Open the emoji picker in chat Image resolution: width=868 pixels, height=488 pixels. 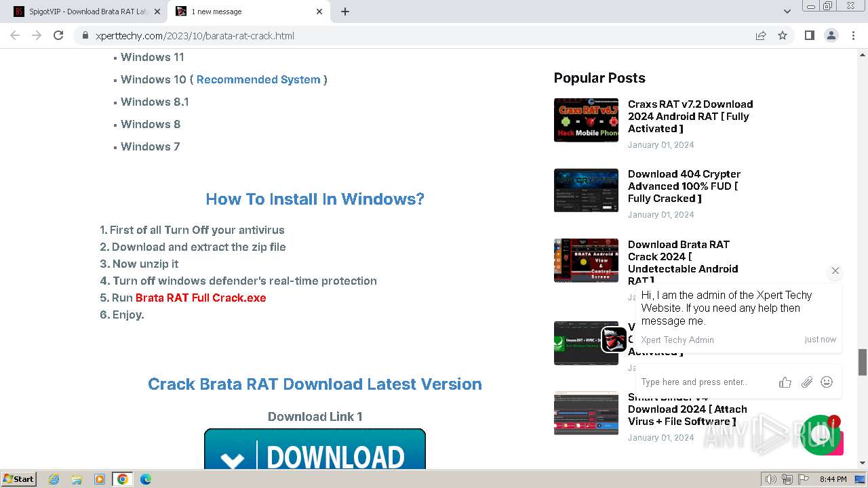tap(827, 382)
